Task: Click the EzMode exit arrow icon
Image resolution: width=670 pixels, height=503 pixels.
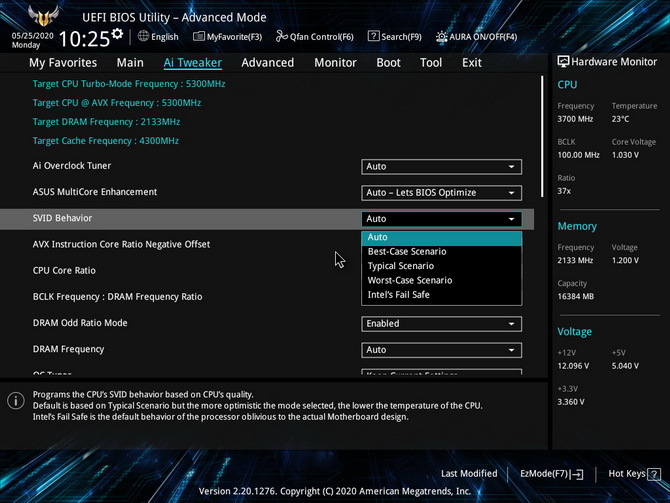Action: point(577,474)
